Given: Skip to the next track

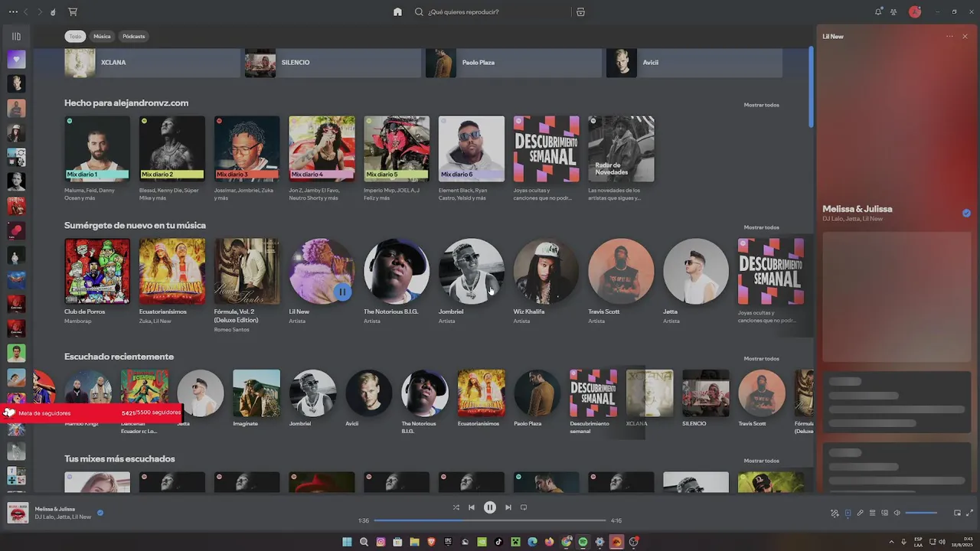Looking at the screenshot, I should click(x=508, y=507).
